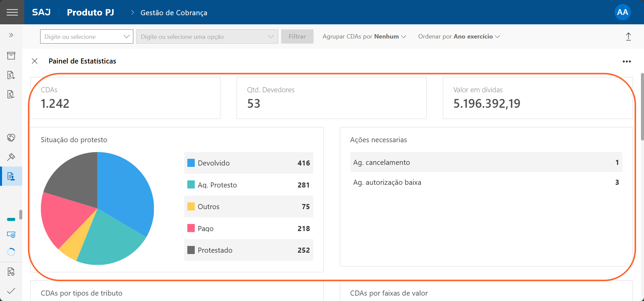Click the CDAs 1.242 card

click(125, 98)
